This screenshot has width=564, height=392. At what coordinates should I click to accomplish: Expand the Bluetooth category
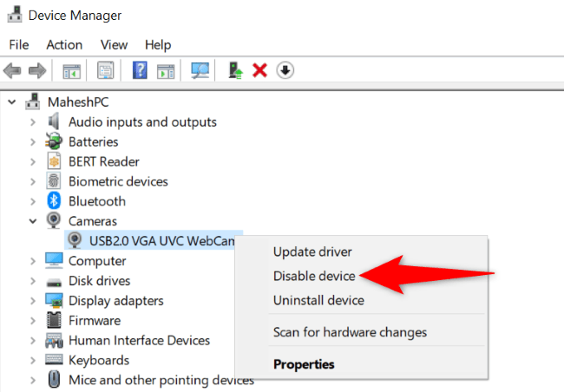pos(33,201)
